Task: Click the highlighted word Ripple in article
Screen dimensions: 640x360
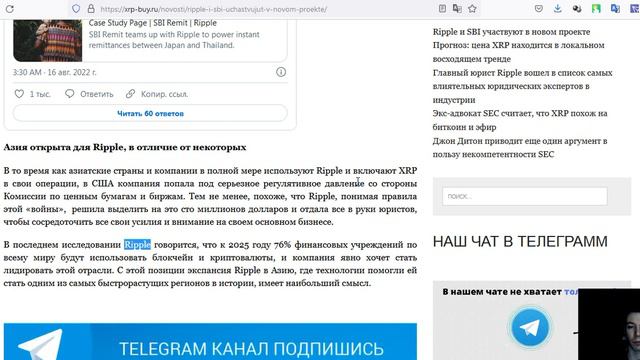Action: [138, 244]
